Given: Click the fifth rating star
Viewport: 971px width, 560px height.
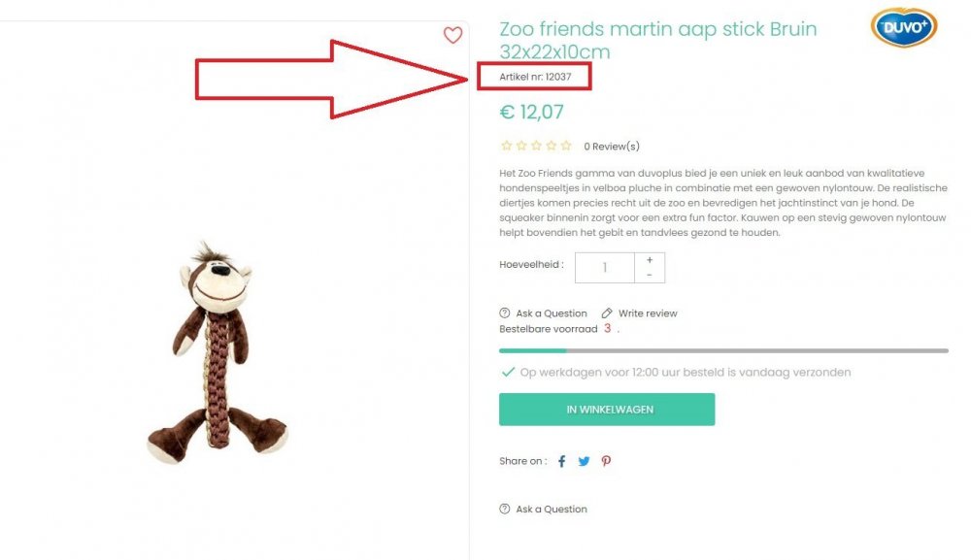Looking at the screenshot, I should (x=566, y=145).
